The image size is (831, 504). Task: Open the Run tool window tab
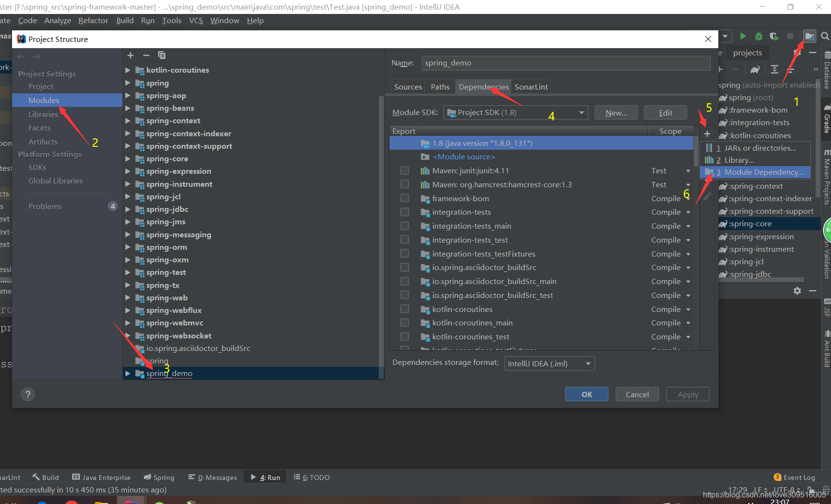pyautogui.click(x=265, y=478)
